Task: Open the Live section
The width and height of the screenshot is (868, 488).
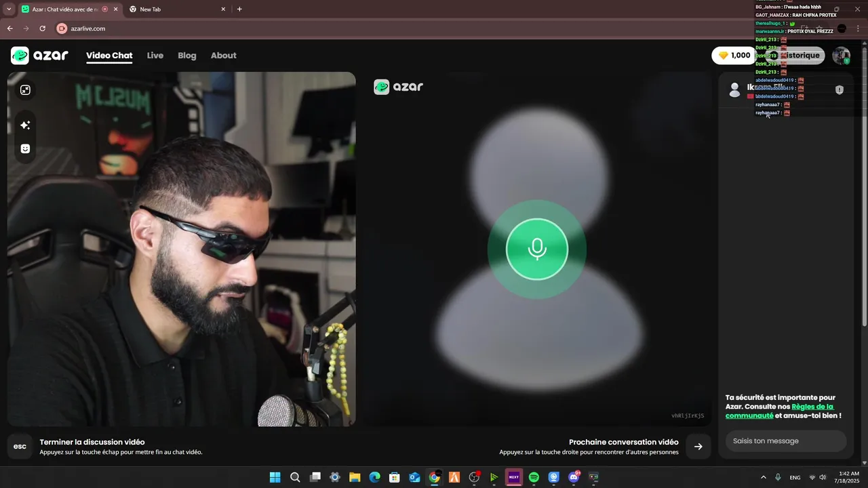Action: pyautogui.click(x=155, y=56)
